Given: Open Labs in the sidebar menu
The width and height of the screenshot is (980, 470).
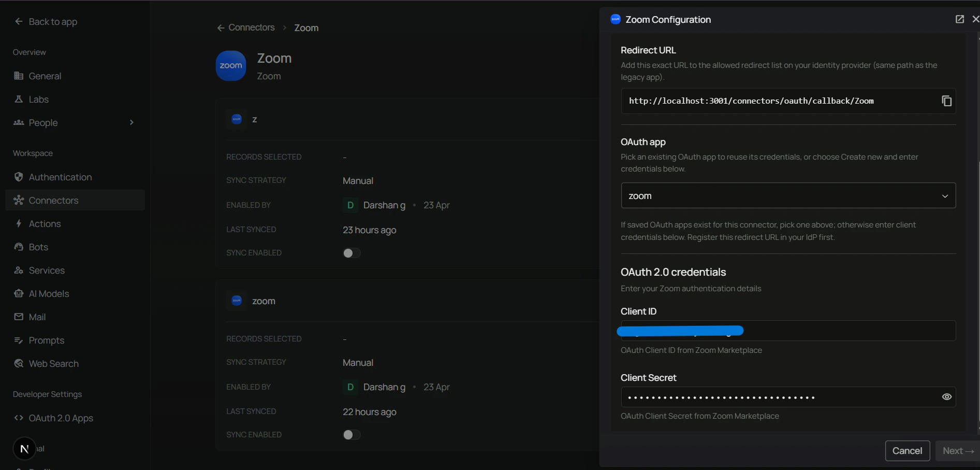Looking at the screenshot, I should click(x=75, y=99).
